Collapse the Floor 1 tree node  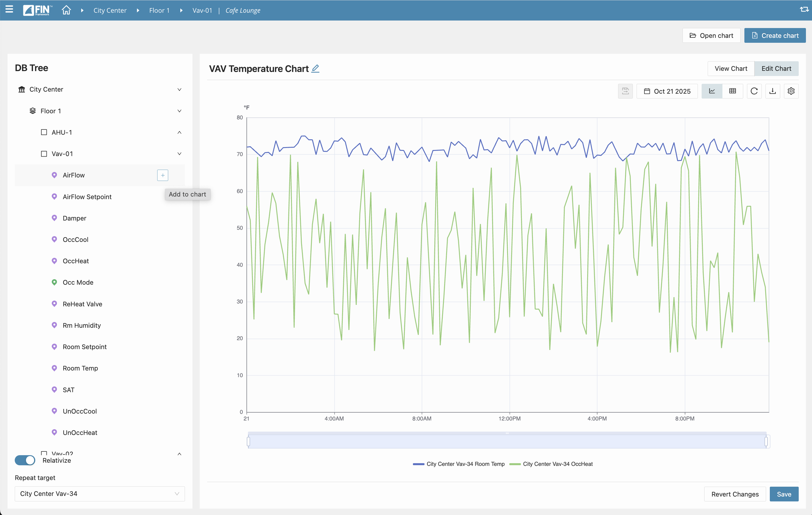179,111
